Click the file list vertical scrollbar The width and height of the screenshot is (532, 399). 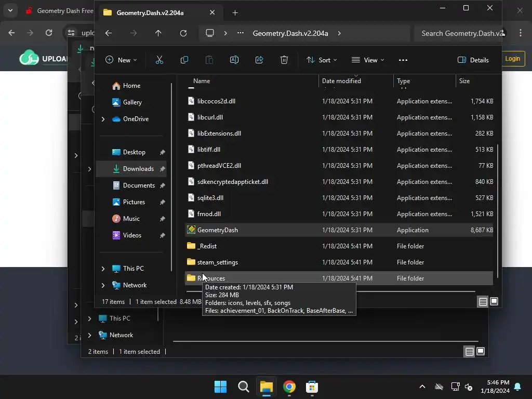pos(497,210)
